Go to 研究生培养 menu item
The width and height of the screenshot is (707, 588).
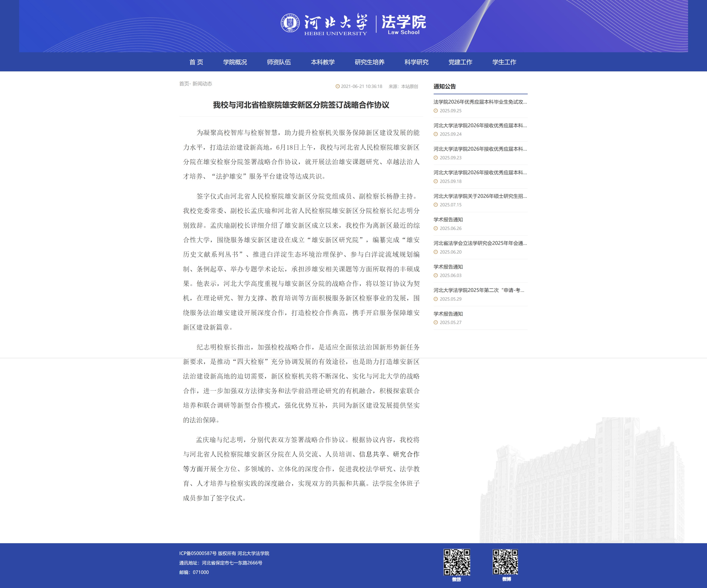(369, 62)
